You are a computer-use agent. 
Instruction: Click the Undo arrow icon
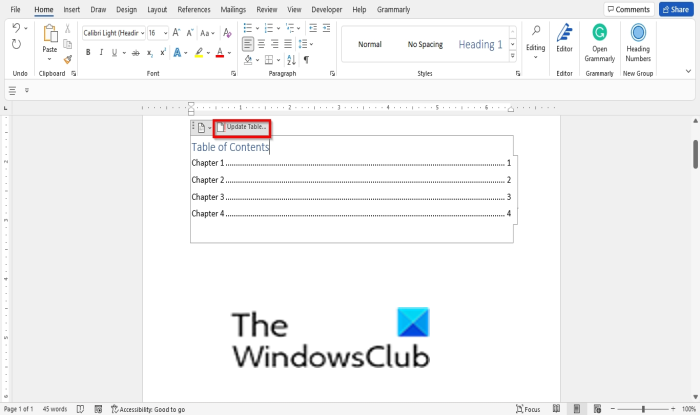point(16,28)
